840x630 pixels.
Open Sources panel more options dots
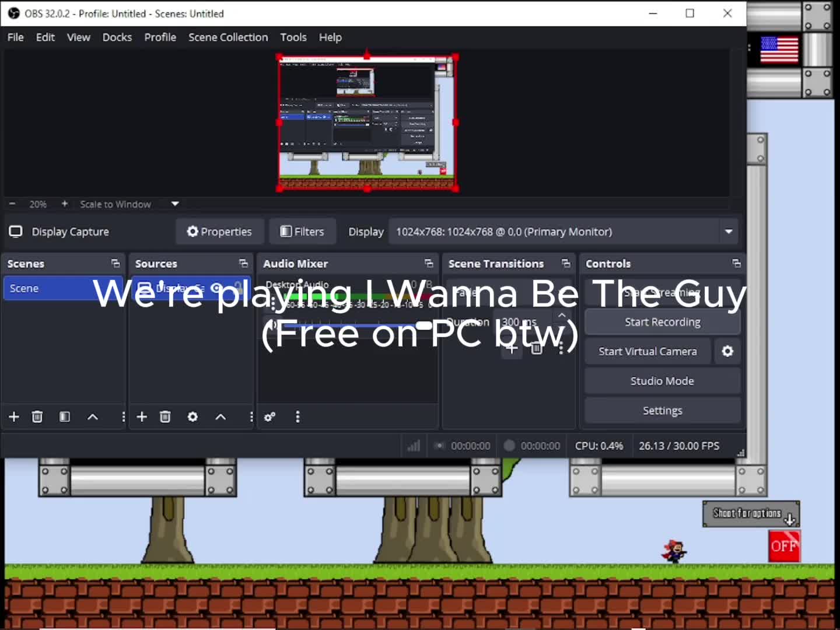(x=251, y=416)
